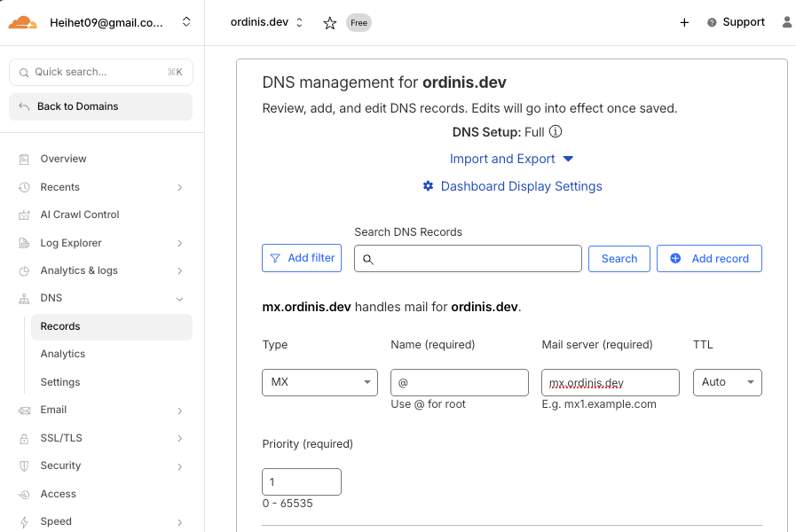Go to DNS Analytics subpage
Viewport: 796px width, 532px height.
[63, 354]
